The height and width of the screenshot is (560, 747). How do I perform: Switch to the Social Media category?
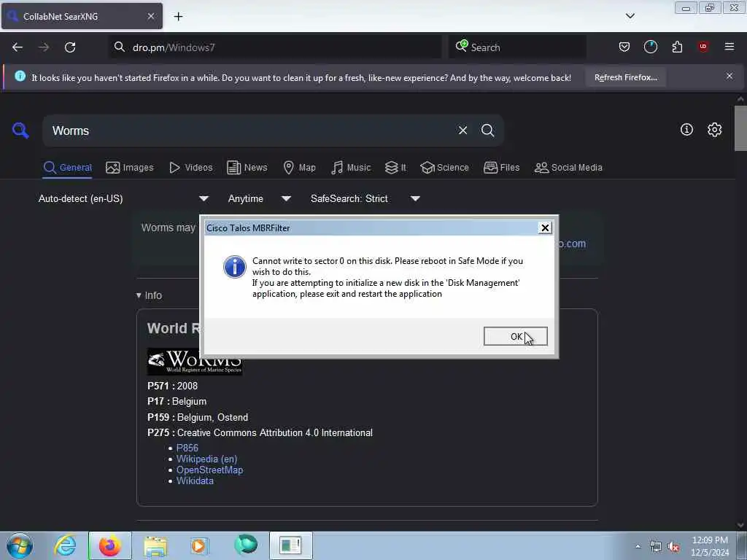[568, 168]
